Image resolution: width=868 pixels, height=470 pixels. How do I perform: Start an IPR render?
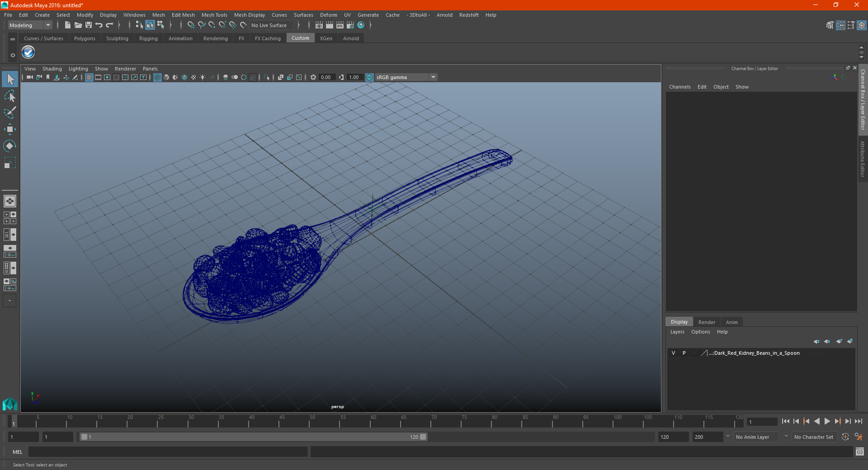click(340, 25)
